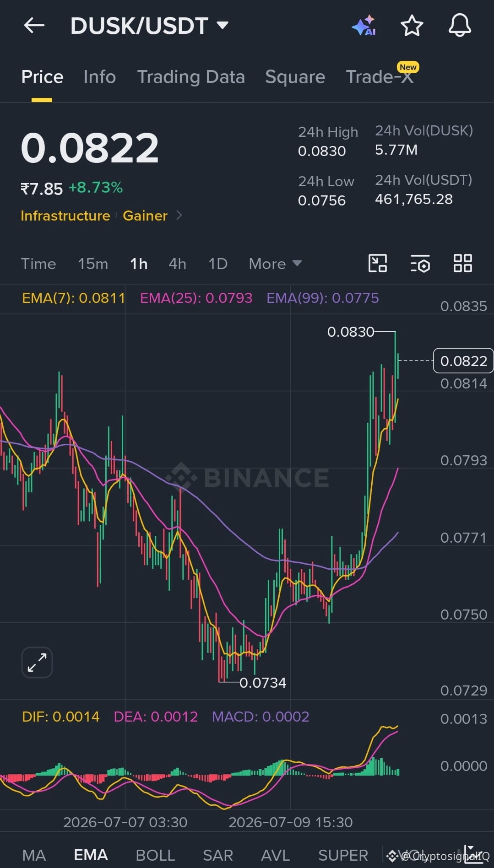Enable the MA indicator
The height and width of the screenshot is (868, 494).
coord(34,855)
